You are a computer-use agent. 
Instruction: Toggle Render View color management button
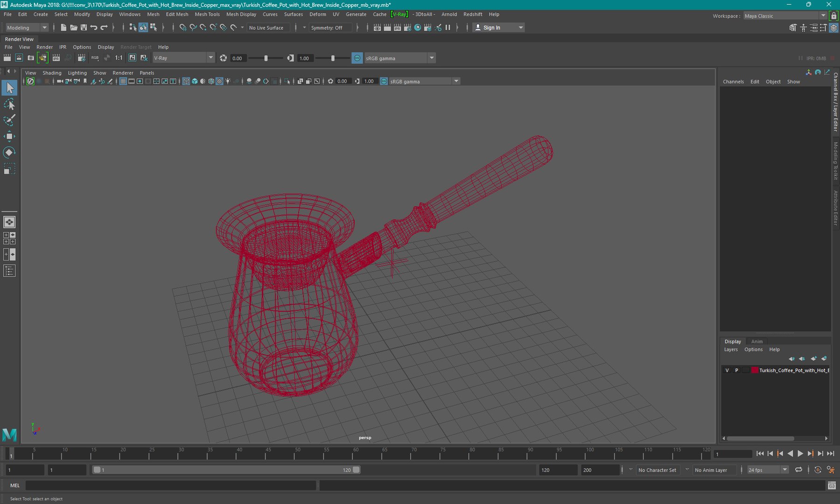click(357, 58)
